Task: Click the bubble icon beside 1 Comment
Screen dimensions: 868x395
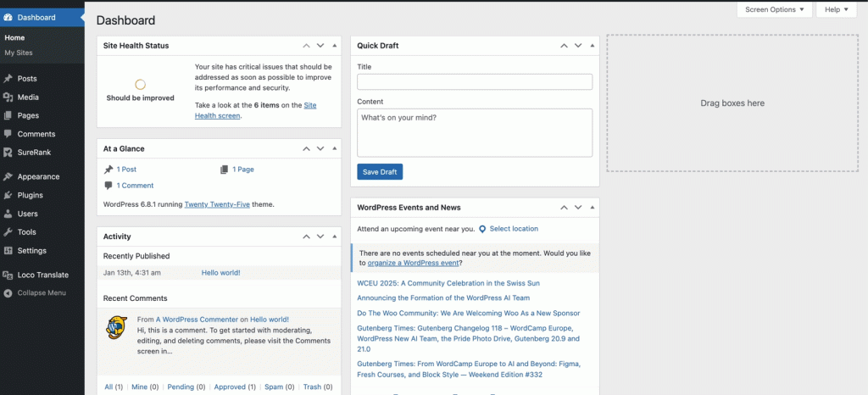Action: point(108,186)
